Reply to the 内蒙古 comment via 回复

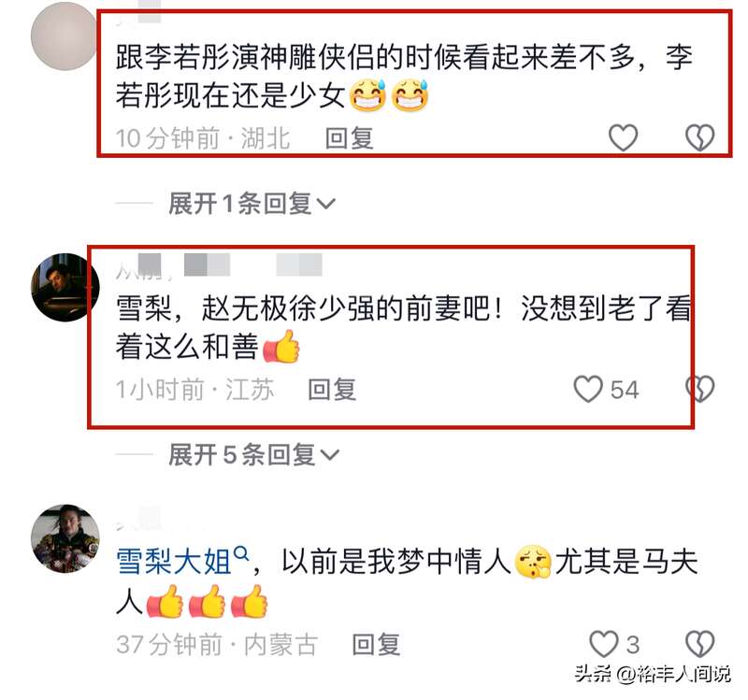click(376, 644)
